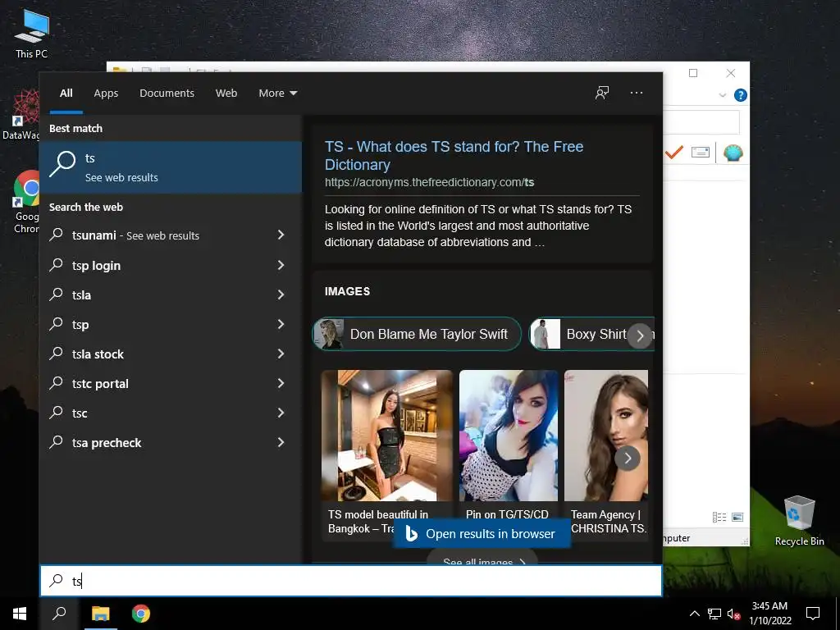Select the 'ts' best match result

coord(171,167)
